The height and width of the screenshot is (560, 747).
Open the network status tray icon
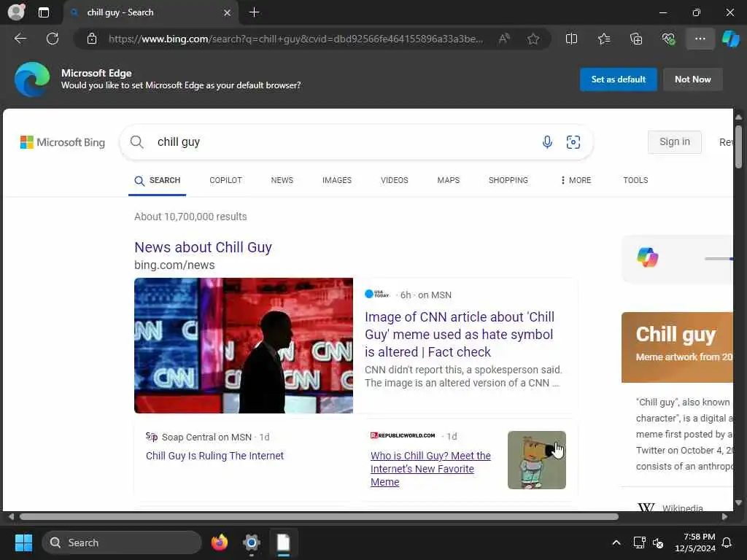[639, 542]
